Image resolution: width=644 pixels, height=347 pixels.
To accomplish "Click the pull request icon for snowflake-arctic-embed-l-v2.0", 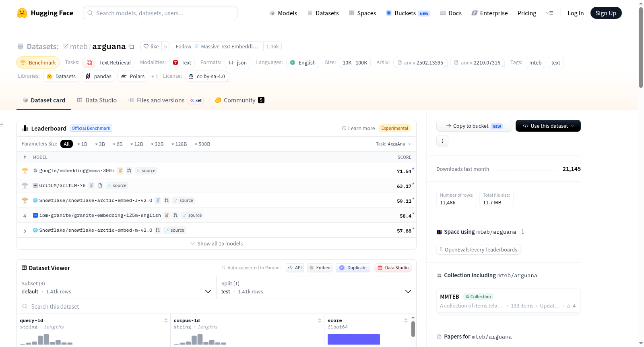I will click(x=167, y=200).
